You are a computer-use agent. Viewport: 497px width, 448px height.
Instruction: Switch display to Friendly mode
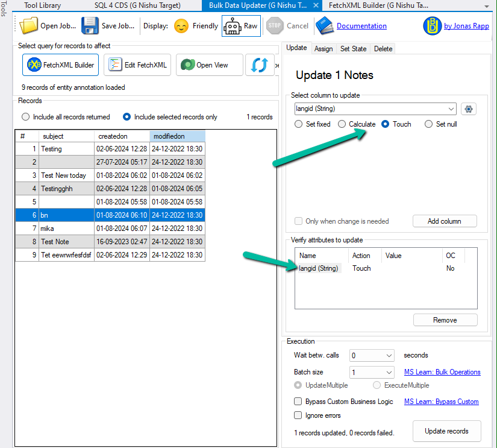tap(180, 26)
